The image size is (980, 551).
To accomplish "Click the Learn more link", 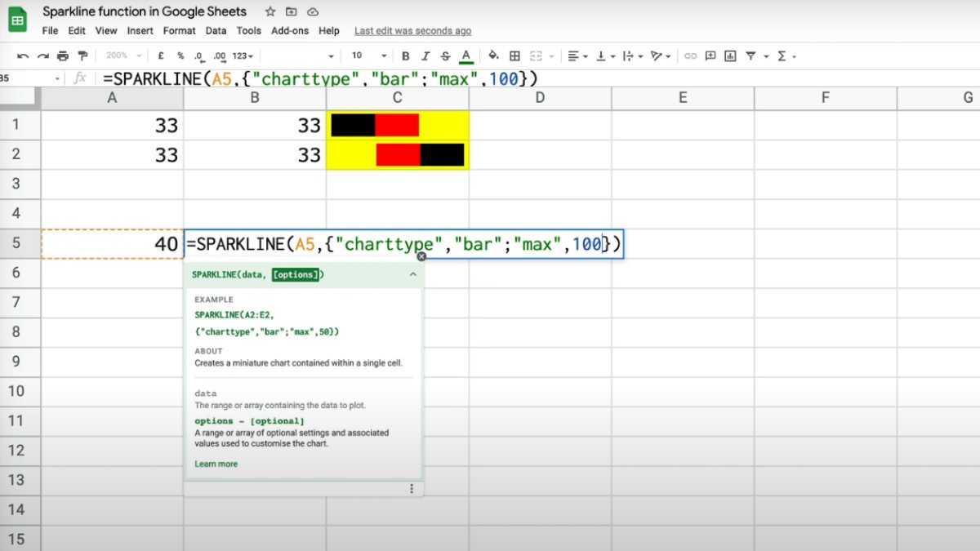I will 216,464.
